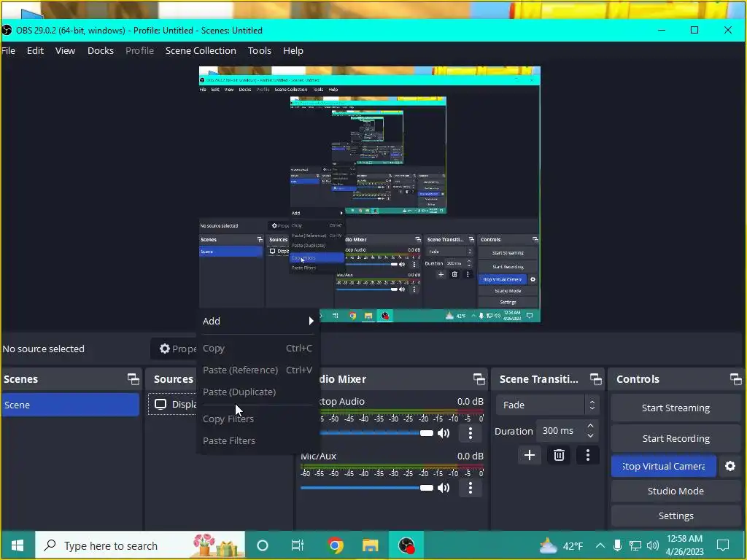Choose Paste Filters in context menu
Viewport: 747px width, 560px height.
[258, 441]
